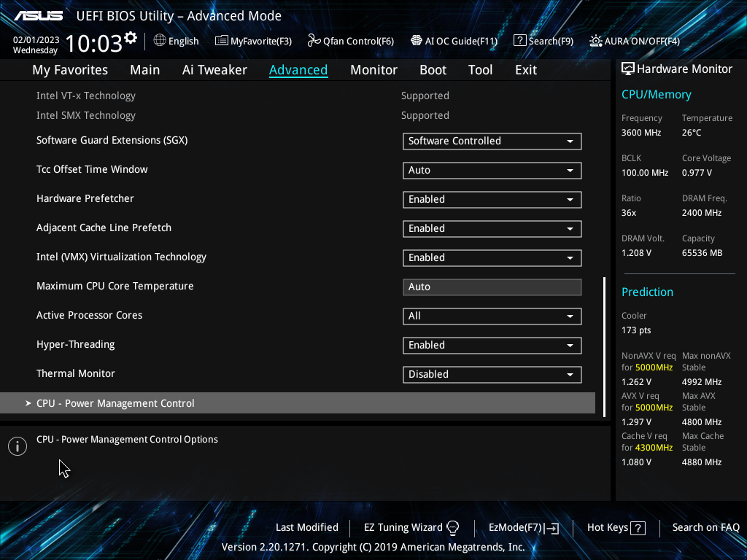
Task: Switch to Ai Tweaker tab
Action: (x=214, y=70)
